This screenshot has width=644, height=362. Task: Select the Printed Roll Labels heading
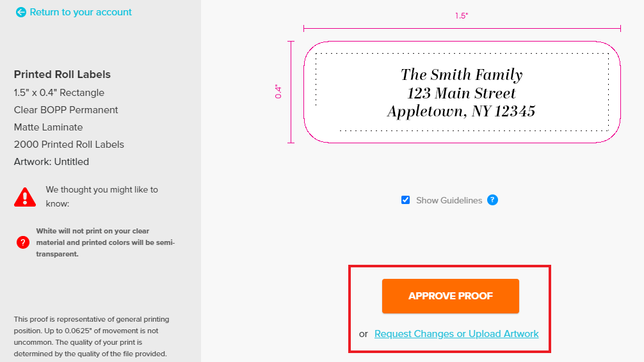tap(63, 74)
